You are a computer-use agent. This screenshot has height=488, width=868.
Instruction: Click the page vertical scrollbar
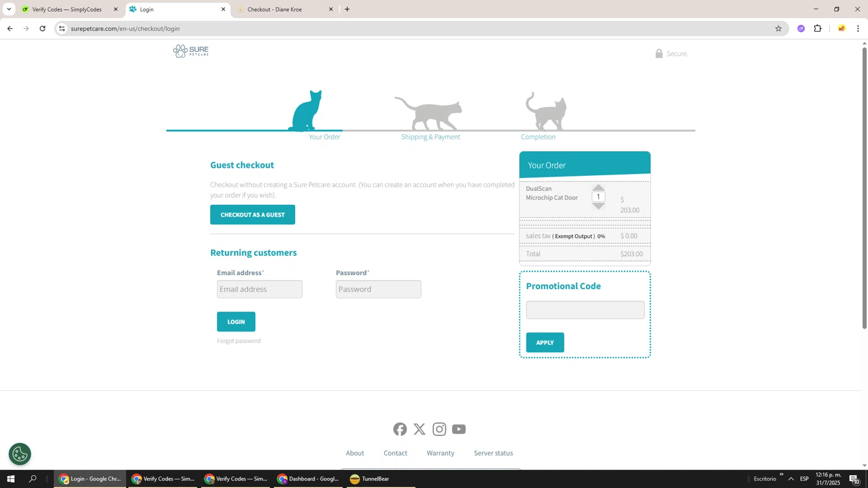865,188
